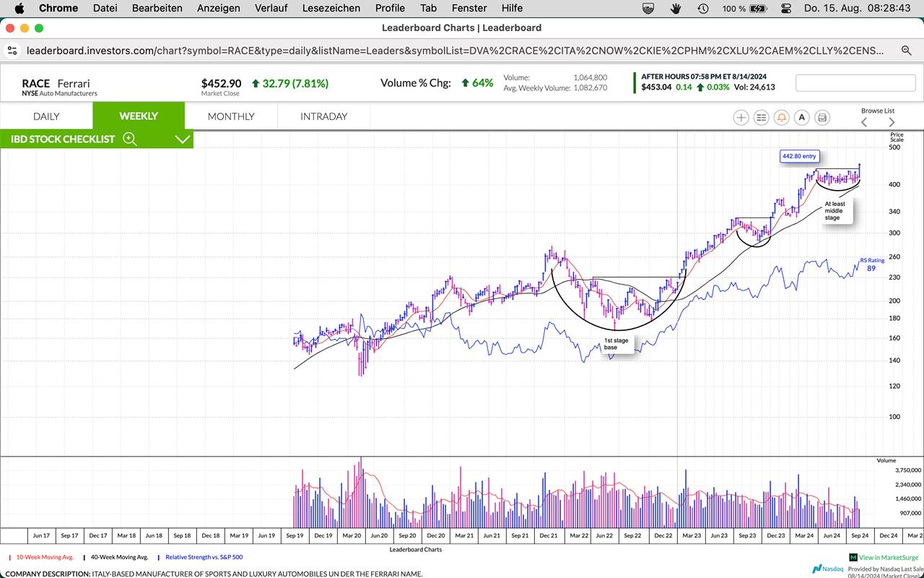
Task: Print the chart using printer icon
Action: [x=821, y=117]
